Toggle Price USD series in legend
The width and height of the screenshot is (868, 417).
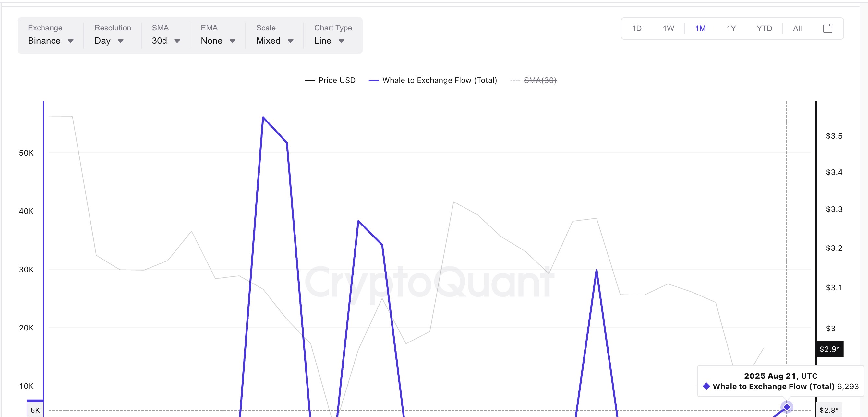[330, 80]
